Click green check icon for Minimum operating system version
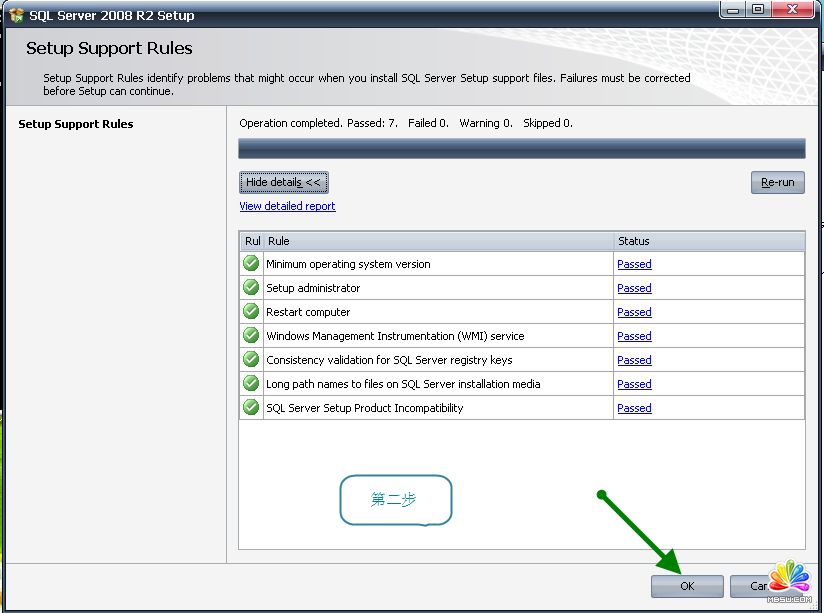 (251, 264)
